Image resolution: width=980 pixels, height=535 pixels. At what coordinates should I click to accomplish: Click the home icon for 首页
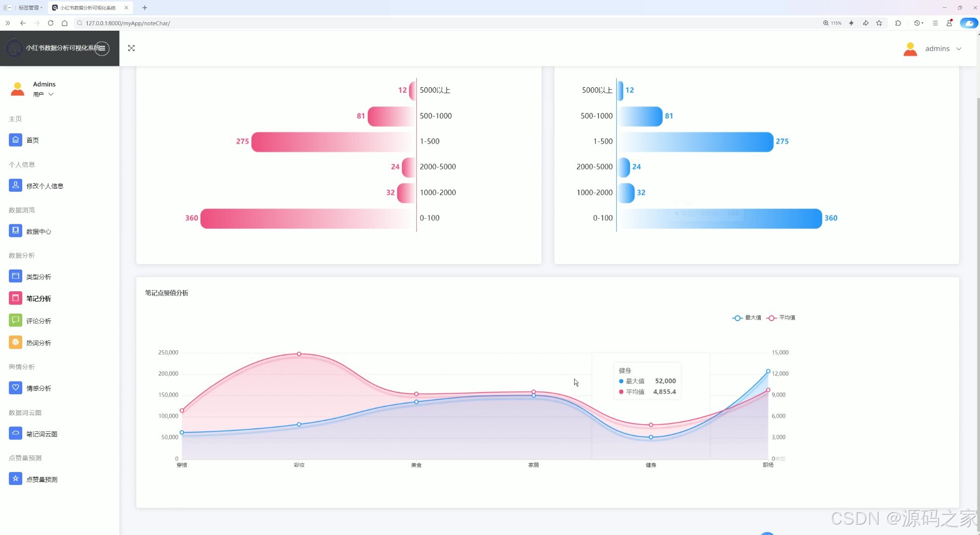(x=15, y=140)
